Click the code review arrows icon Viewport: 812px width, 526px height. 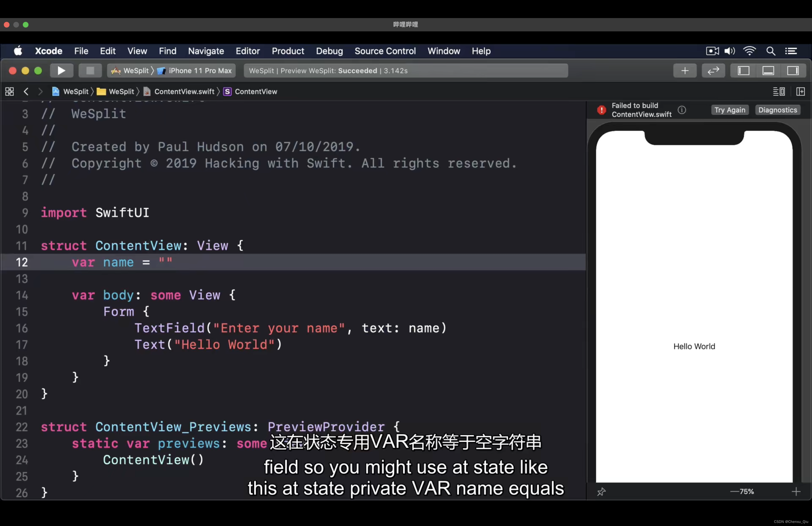coord(713,71)
